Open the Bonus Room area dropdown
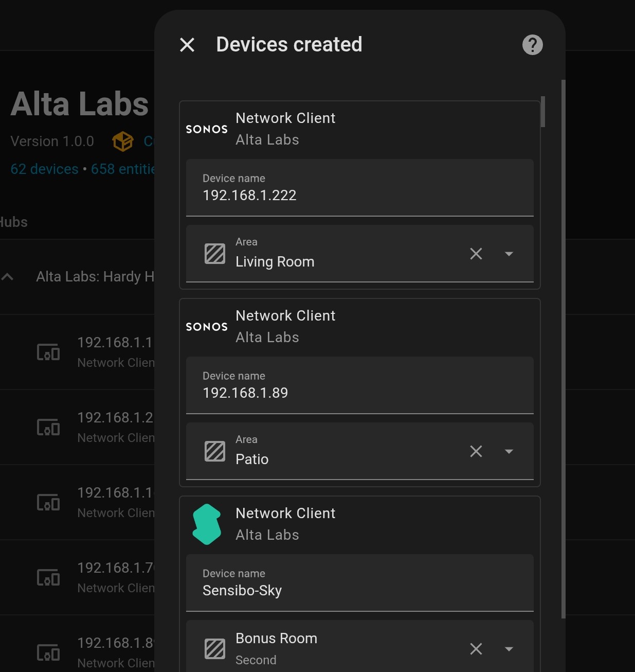635x672 pixels. [x=509, y=649]
